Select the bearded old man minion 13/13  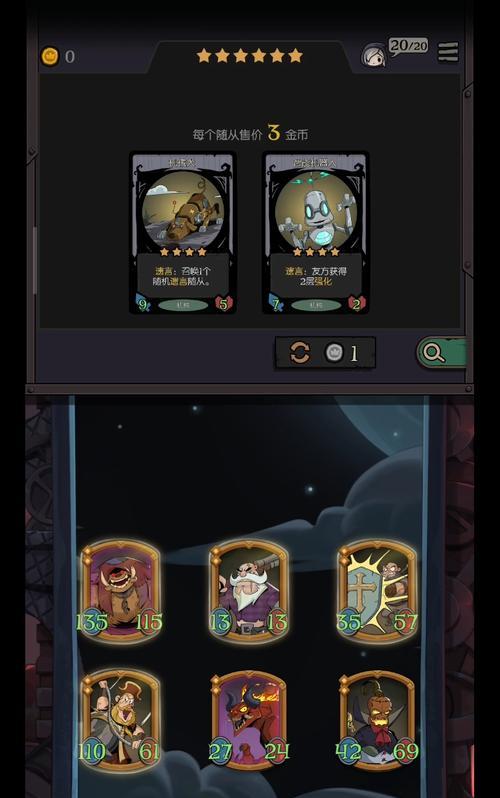coord(249,590)
